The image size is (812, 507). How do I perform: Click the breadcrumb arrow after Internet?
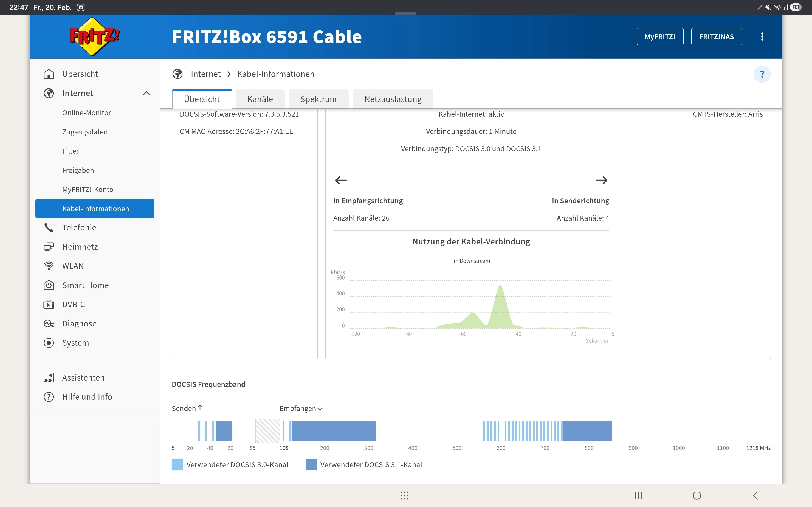pos(229,74)
